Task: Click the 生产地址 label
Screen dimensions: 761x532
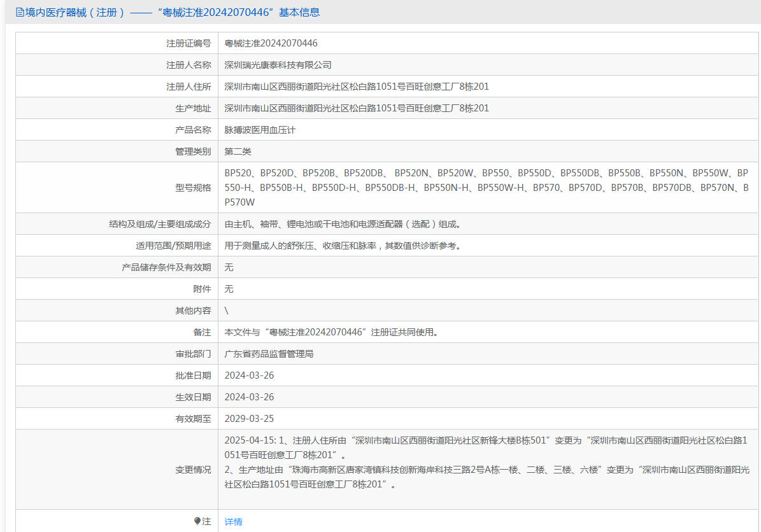Action: click(x=193, y=108)
